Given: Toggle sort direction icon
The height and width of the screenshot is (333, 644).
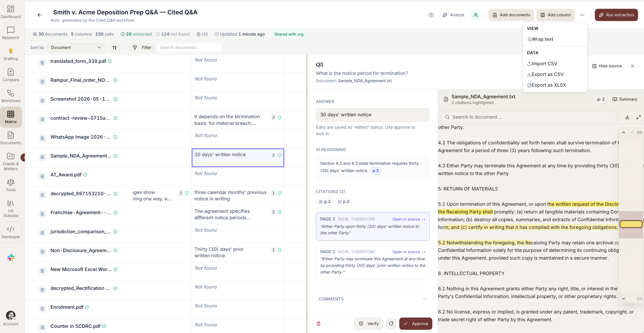Looking at the screenshot, I should 114,47.
